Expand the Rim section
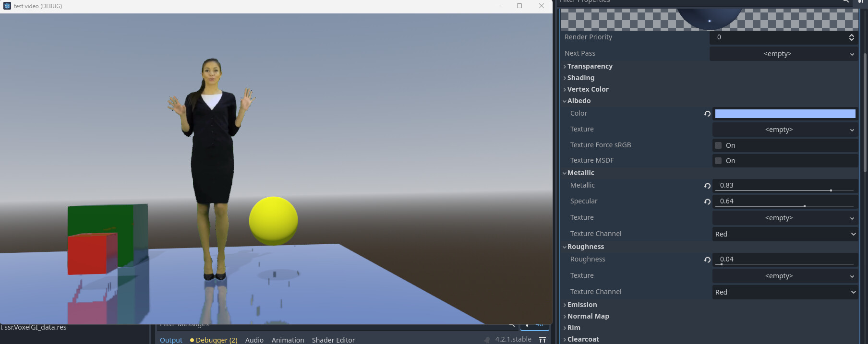 click(x=574, y=328)
